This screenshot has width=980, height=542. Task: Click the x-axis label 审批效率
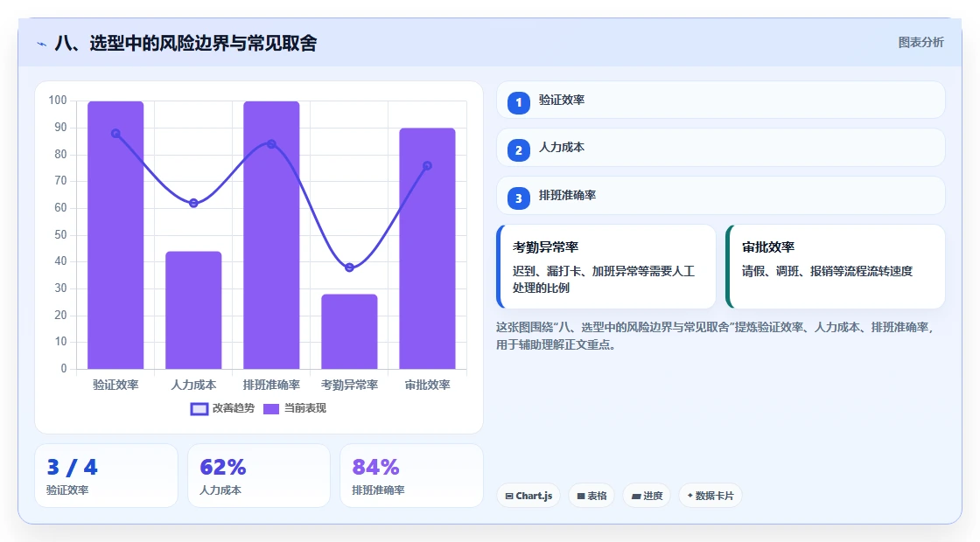click(x=428, y=386)
